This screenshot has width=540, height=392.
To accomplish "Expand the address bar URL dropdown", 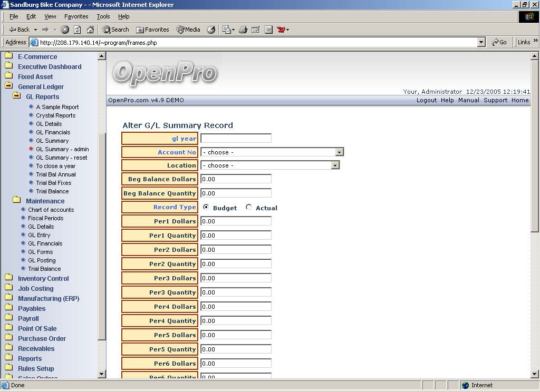I will click(x=481, y=42).
